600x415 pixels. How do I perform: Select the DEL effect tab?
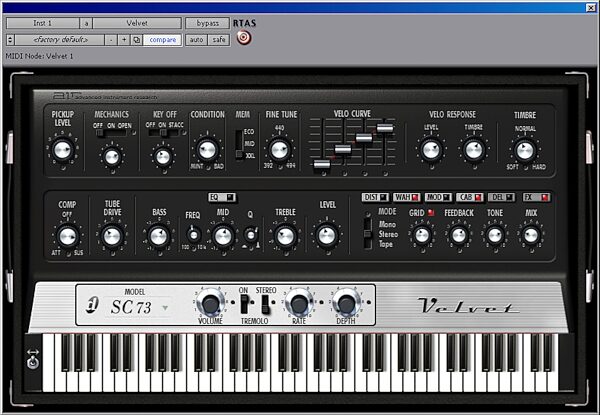pos(501,197)
